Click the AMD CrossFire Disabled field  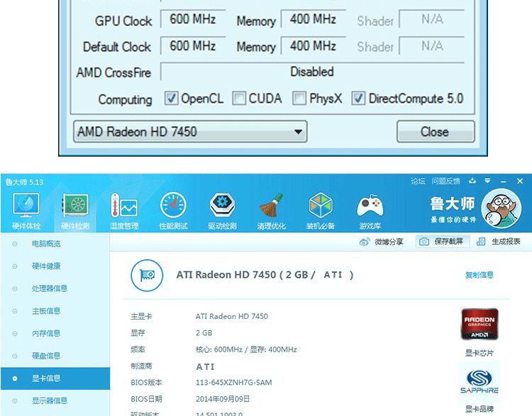(312, 72)
